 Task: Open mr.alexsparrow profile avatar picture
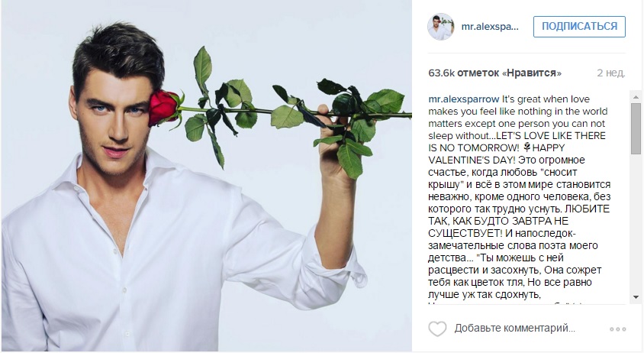point(441,27)
